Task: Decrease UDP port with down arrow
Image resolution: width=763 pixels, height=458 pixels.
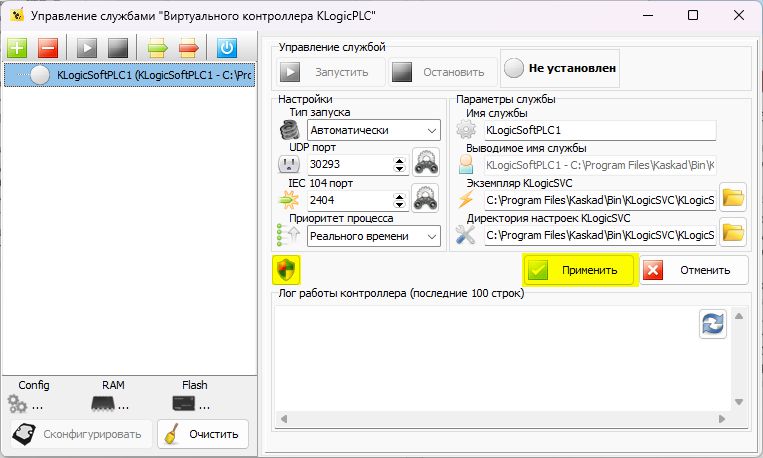Action: click(400, 169)
